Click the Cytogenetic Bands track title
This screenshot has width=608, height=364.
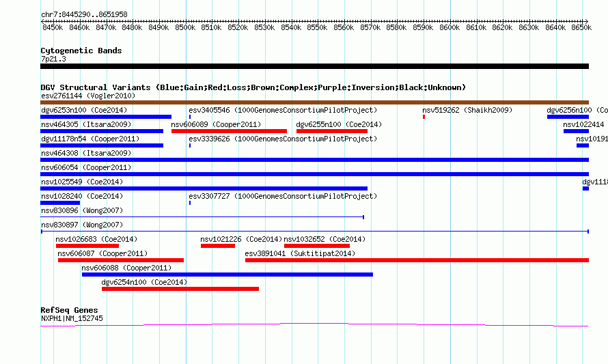coord(81,51)
